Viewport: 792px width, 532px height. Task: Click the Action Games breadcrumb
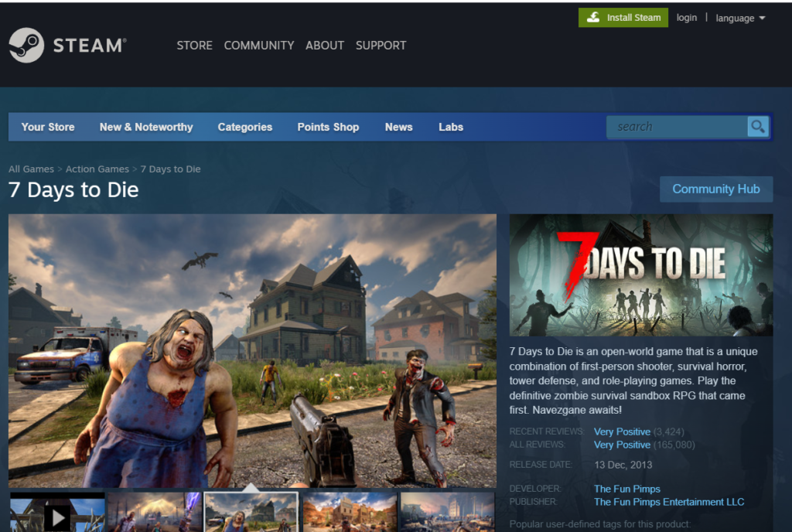click(x=97, y=169)
